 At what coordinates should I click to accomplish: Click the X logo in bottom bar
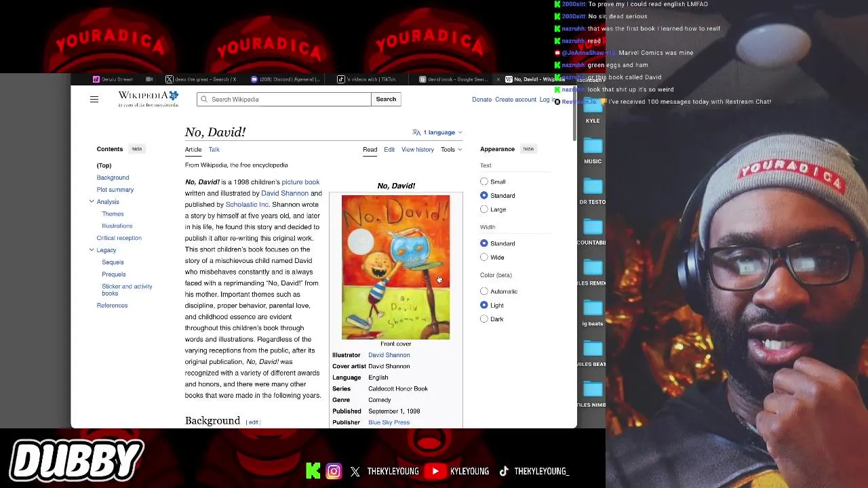point(355,472)
